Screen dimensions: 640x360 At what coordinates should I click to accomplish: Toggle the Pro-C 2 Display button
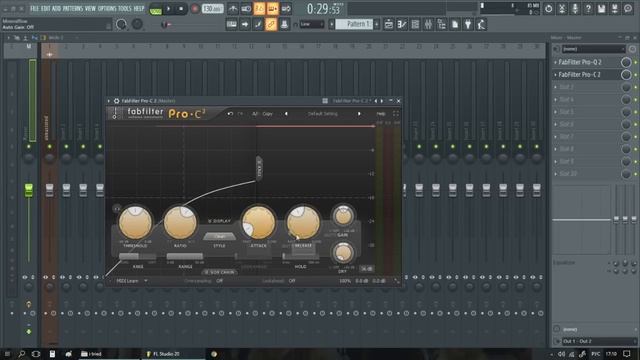pyautogui.click(x=220, y=221)
